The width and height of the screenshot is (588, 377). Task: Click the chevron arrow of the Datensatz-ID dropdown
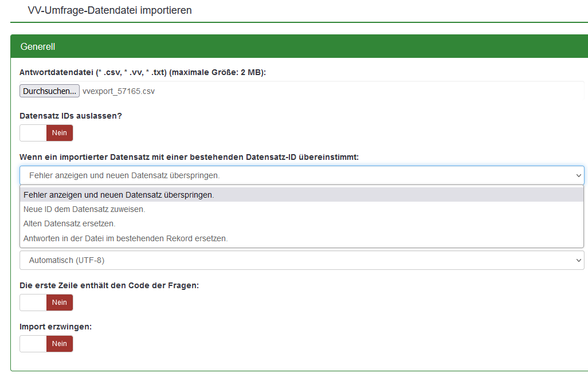pos(578,175)
